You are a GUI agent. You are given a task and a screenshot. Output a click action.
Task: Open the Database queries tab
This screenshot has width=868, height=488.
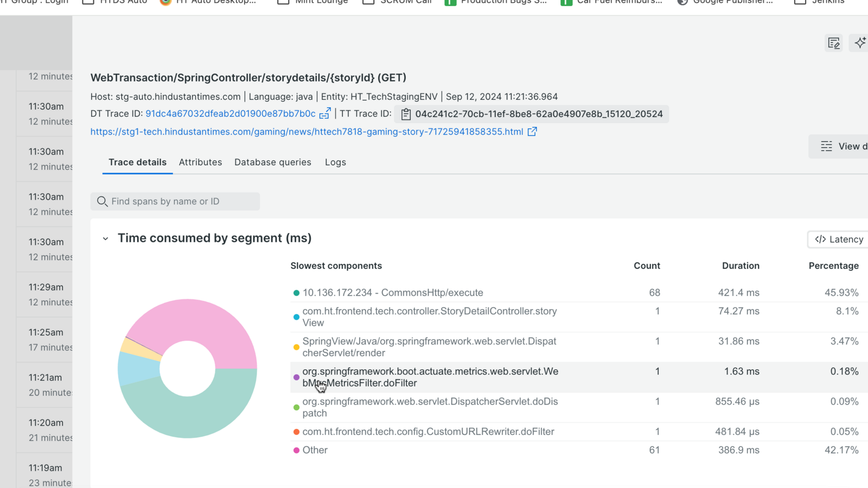tap(273, 162)
